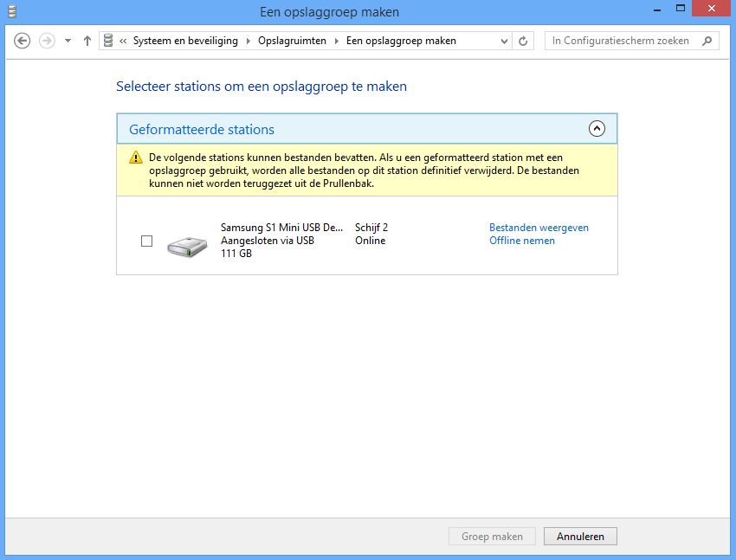Click the '111 GB' capacity text

point(236,254)
